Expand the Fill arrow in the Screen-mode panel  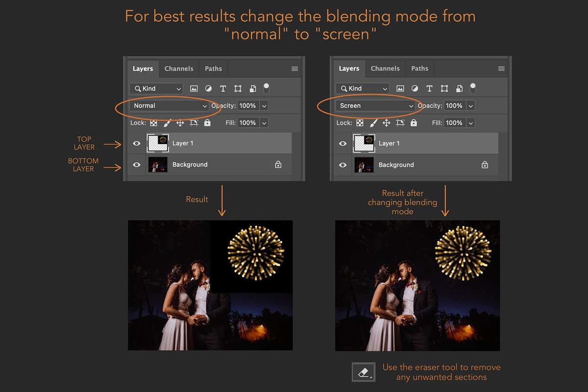click(470, 123)
